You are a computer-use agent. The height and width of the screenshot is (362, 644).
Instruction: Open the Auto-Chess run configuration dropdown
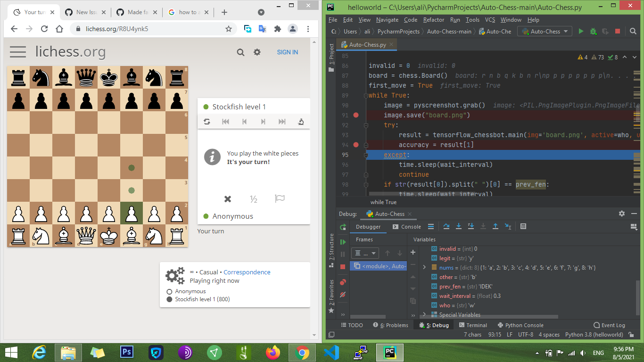(x=545, y=31)
